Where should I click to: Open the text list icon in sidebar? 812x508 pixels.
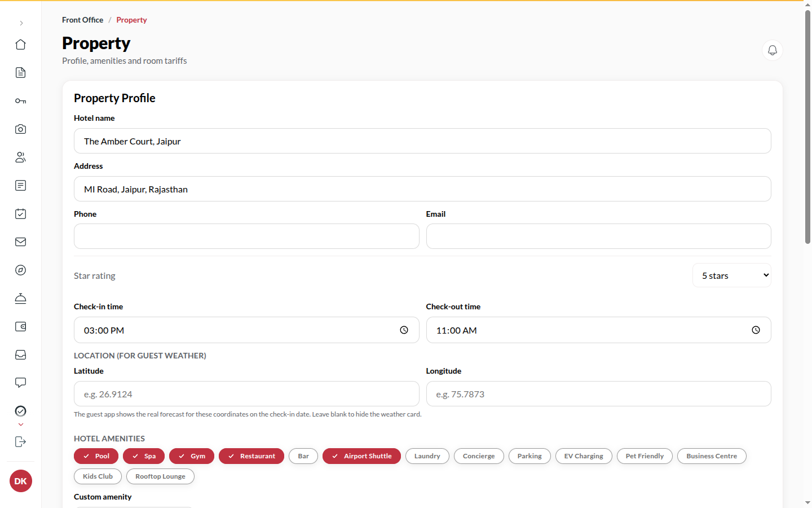click(21, 186)
